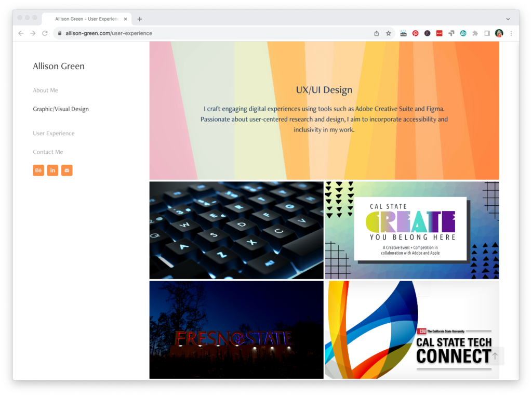Open the backlit keyboard project thumbnail
Screen dimensions: 532x396
pos(236,230)
